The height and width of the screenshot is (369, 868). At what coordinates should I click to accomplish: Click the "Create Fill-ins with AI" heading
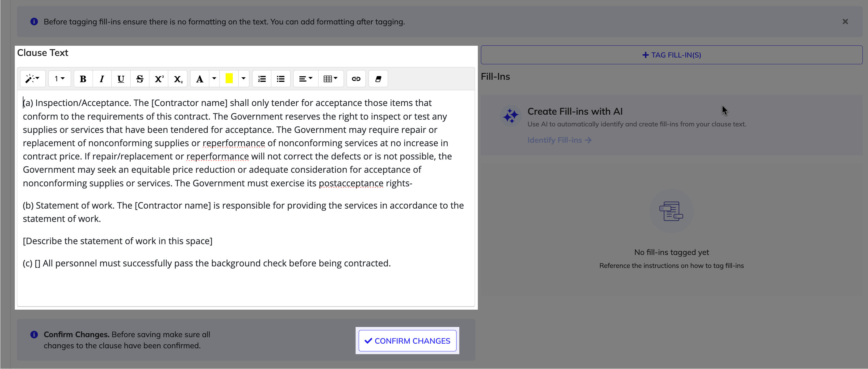click(x=575, y=111)
